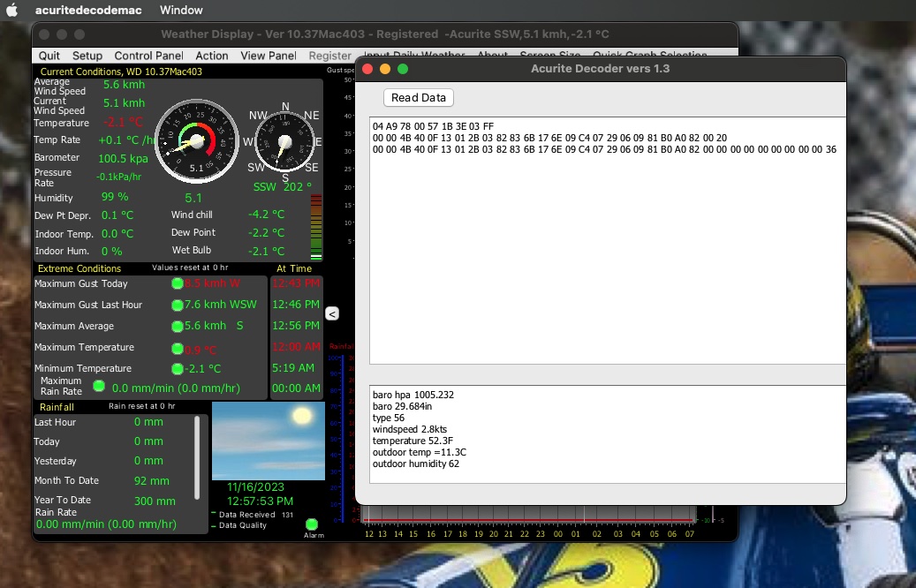Click the Humidity value 99 %
916x588 pixels.
pos(115,197)
